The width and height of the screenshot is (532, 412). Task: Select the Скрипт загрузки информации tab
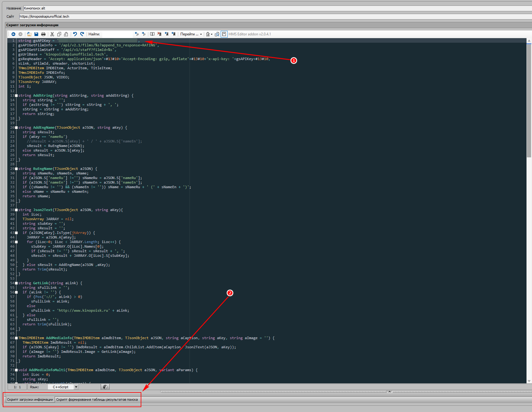pos(30,399)
